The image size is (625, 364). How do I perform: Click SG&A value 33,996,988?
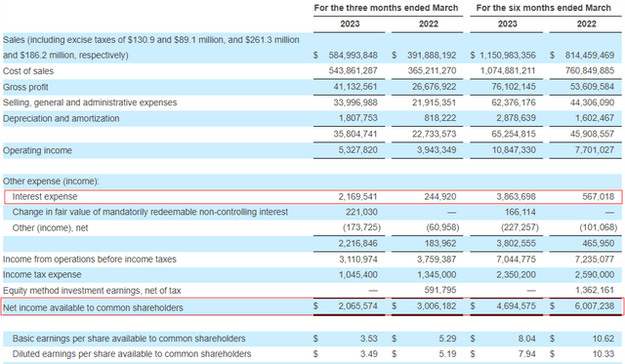[x=355, y=102]
